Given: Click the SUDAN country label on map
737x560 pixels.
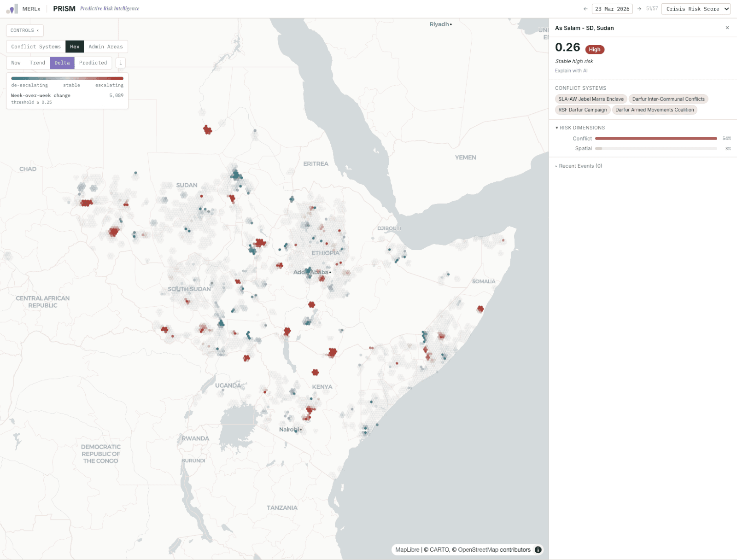Looking at the screenshot, I should point(187,185).
